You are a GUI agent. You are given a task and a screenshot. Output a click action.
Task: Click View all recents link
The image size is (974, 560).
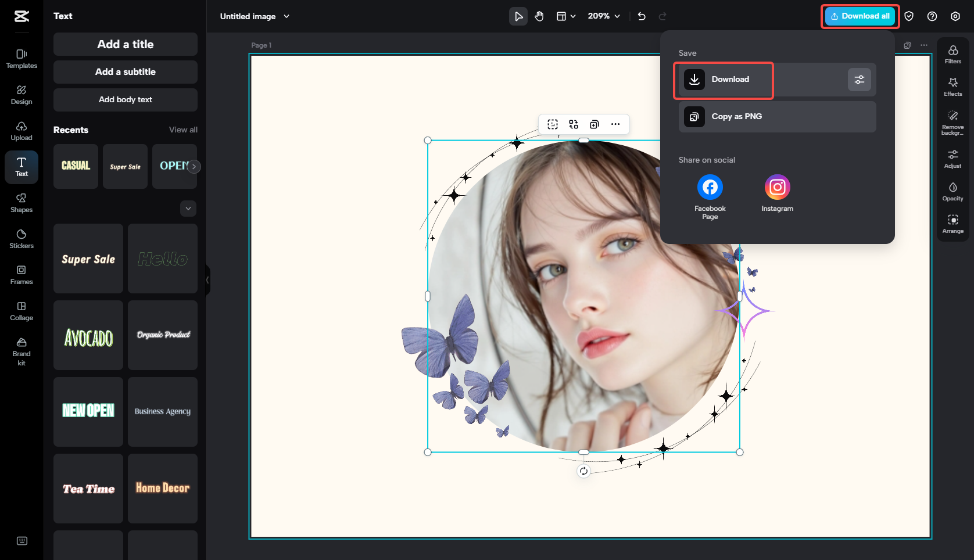183,130
